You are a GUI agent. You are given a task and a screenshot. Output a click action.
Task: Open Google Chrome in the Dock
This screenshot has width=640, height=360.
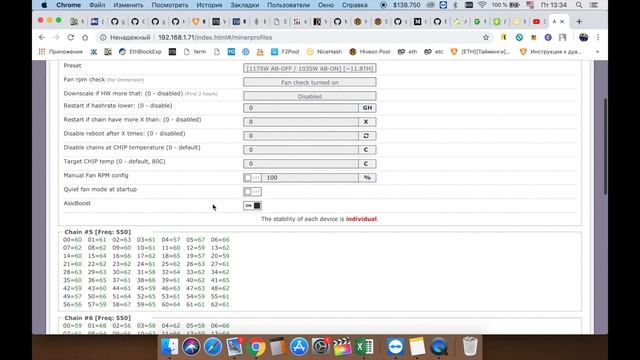[x=256, y=347]
